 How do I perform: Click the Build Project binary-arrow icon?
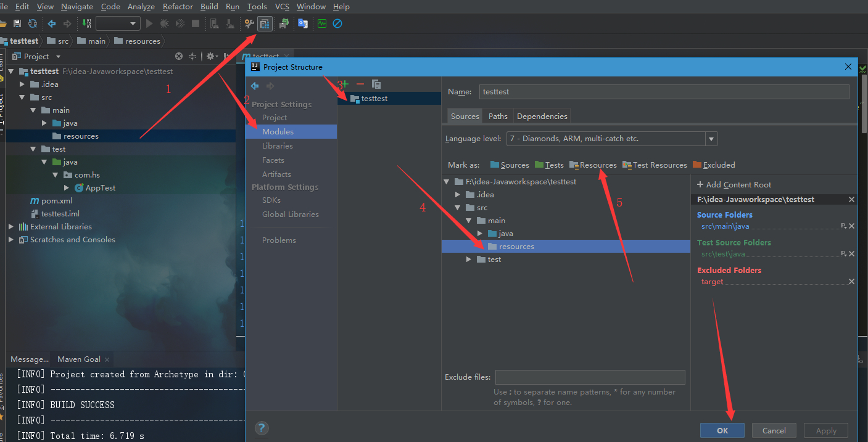click(86, 23)
